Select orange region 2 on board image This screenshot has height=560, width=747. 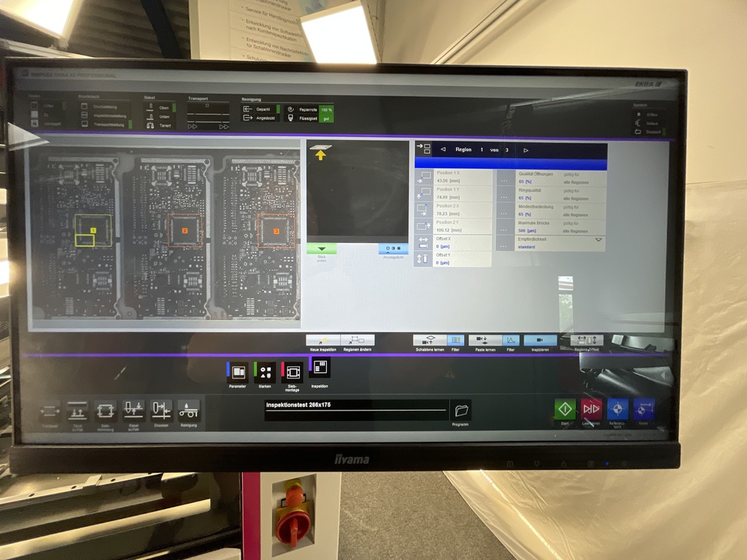pyautogui.click(x=185, y=230)
